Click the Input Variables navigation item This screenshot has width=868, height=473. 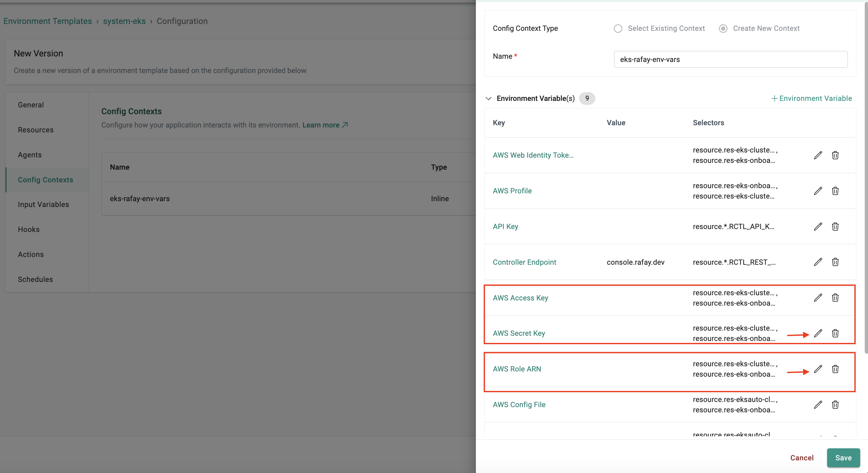[x=43, y=204]
